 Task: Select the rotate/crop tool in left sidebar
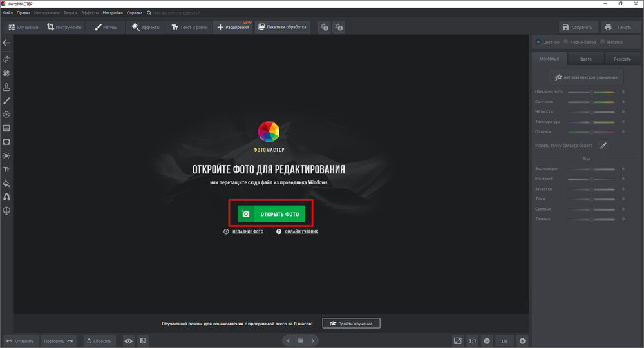(6, 59)
